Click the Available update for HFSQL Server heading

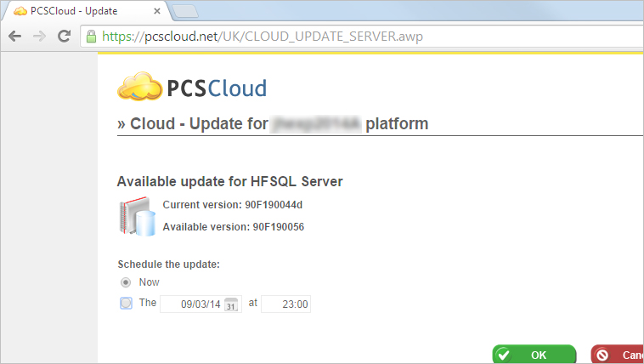click(x=230, y=181)
